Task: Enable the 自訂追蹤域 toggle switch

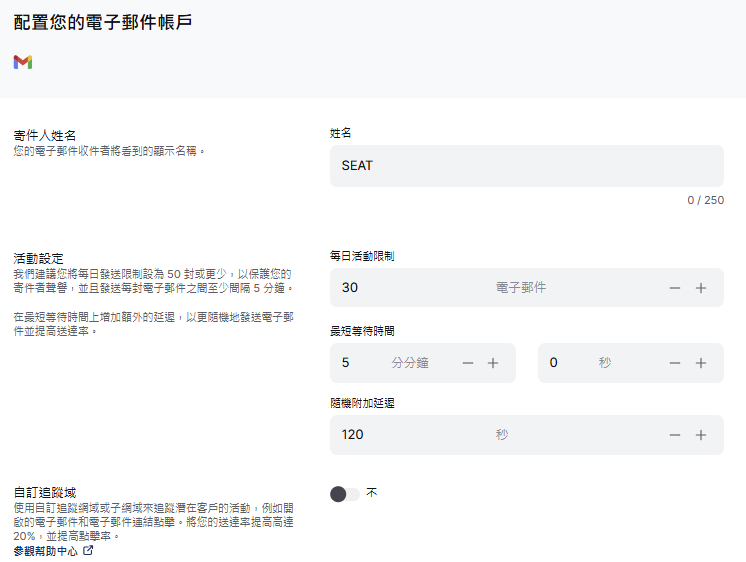Action: pyautogui.click(x=344, y=494)
